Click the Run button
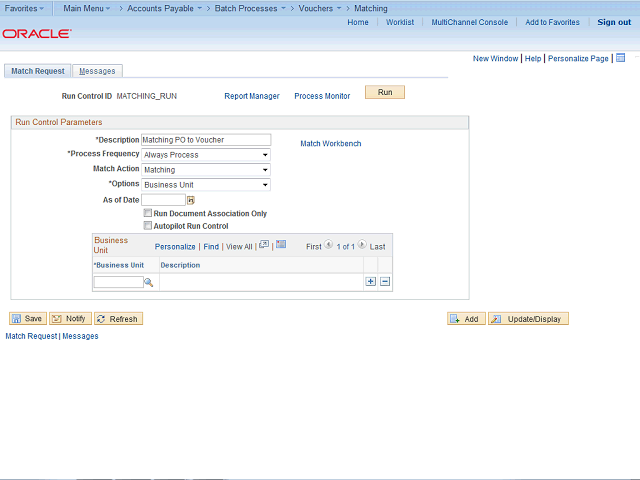This screenshot has height=480, width=640. [385, 92]
